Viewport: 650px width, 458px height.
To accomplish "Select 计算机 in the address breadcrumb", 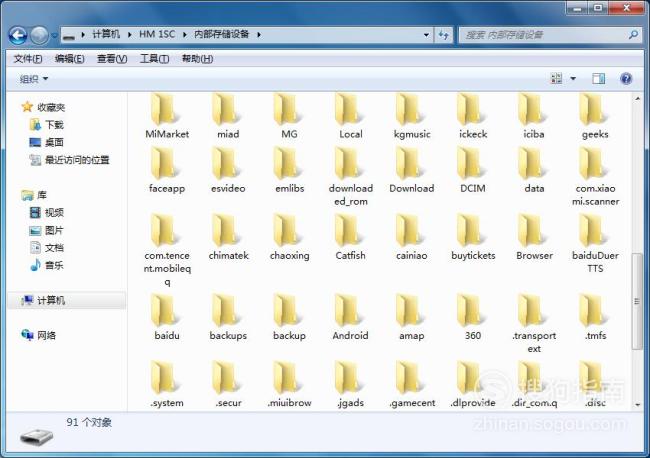I will coord(106,34).
